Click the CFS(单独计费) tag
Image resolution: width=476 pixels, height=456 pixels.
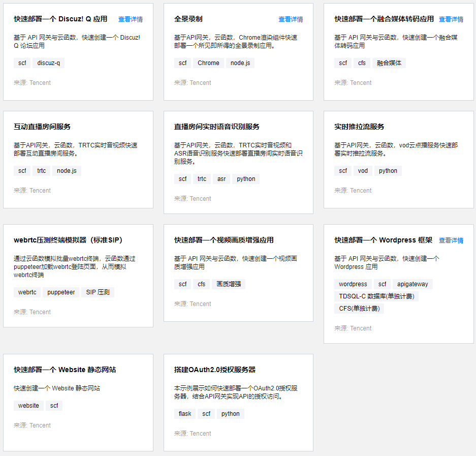[359, 309]
